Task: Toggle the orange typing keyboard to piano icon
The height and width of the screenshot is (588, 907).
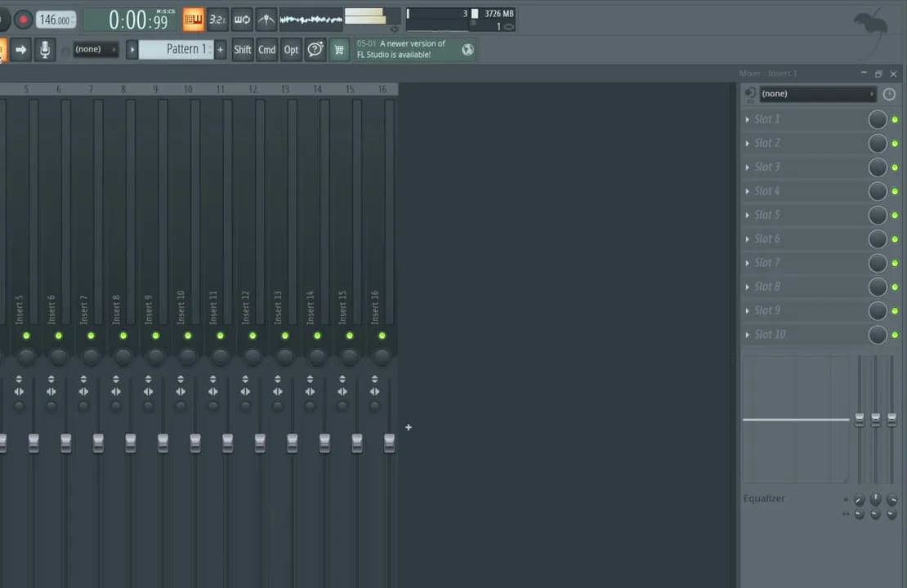Action: tap(193, 20)
